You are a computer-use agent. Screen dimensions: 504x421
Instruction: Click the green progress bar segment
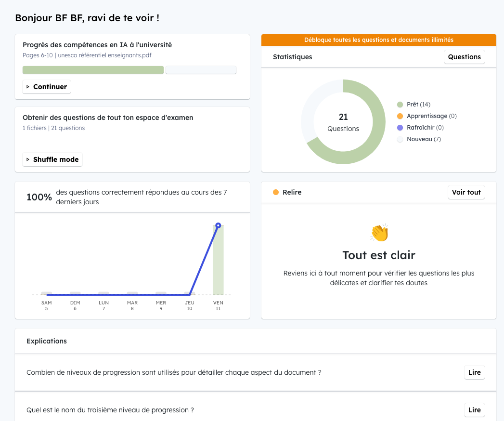[x=93, y=70]
